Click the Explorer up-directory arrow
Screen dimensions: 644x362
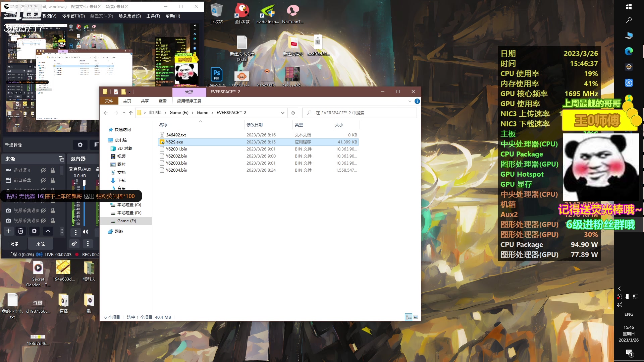[131, 113]
